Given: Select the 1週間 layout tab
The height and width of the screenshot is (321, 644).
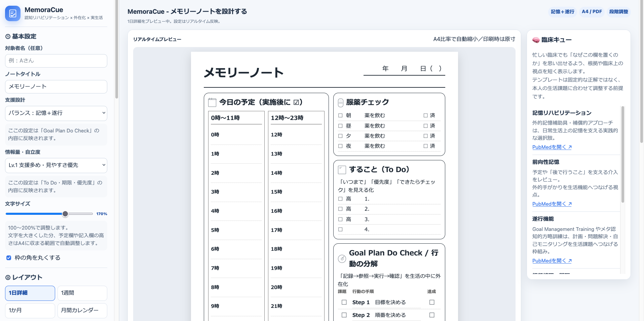Looking at the screenshot, I should [82, 293].
